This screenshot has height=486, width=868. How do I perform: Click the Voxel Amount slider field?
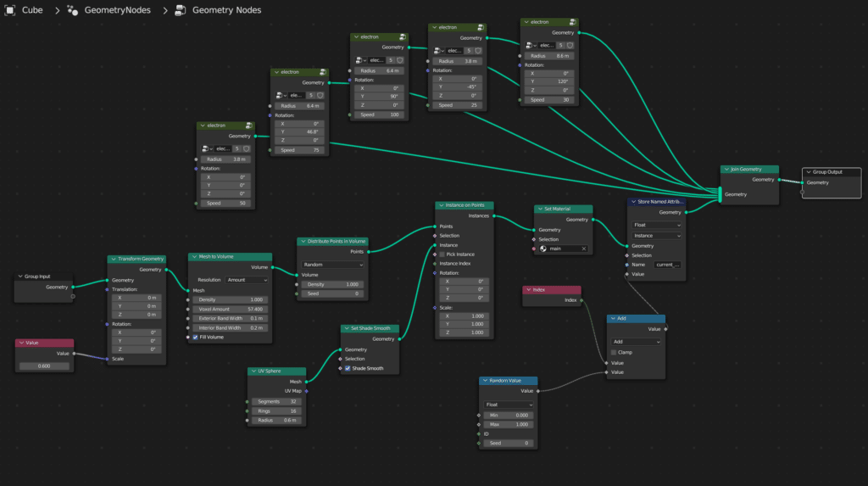click(231, 309)
